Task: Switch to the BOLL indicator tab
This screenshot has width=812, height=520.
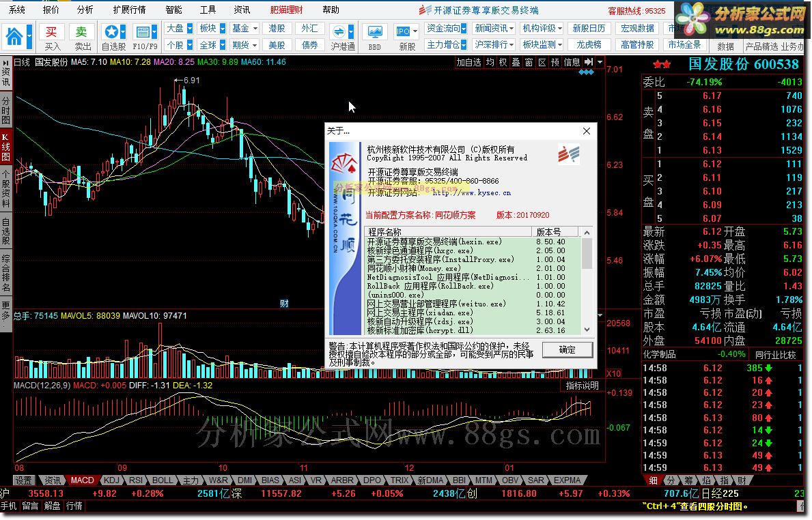Action: click(163, 480)
